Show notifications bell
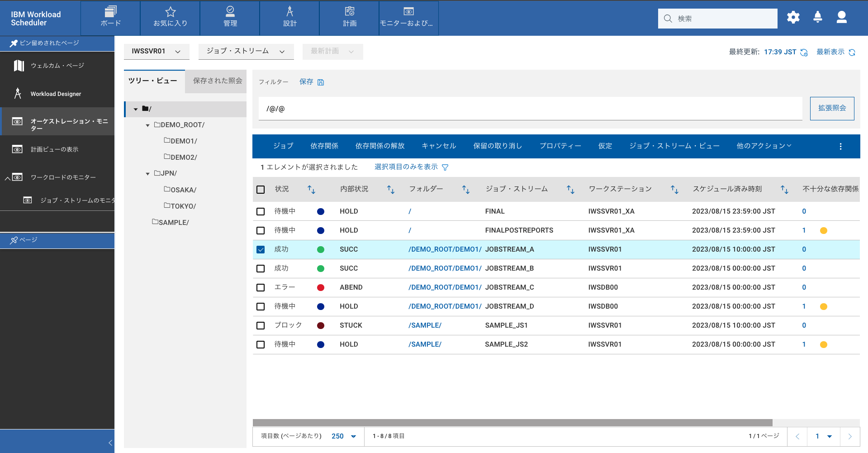This screenshot has height=453, width=868. tap(818, 18)
